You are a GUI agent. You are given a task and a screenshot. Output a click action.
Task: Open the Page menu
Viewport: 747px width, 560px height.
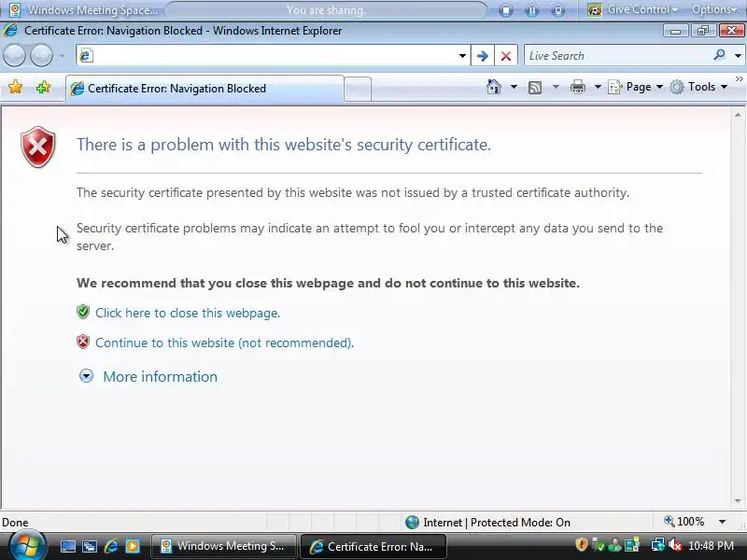coord(636,87)
